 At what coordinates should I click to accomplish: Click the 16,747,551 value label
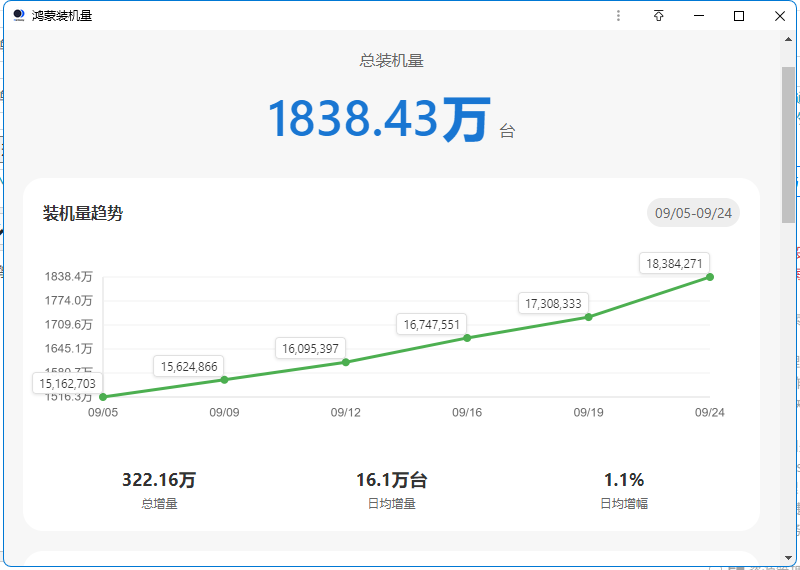(x=432, y=325)
